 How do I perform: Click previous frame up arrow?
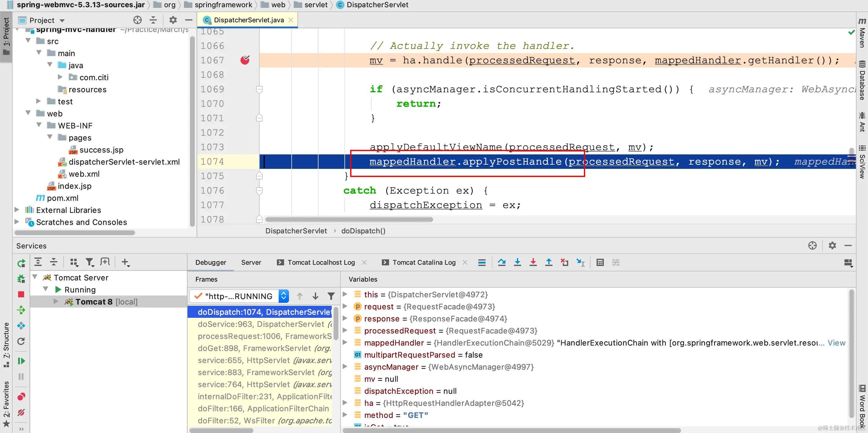(299, 296)
